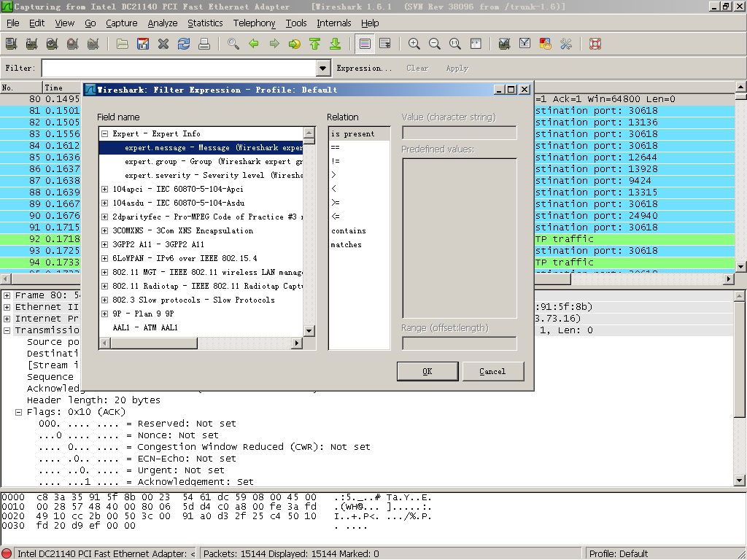Select the 'is present' relation
Image resolution: width=747 pixels, height=560 pixels.
click(x=359, y=134)
